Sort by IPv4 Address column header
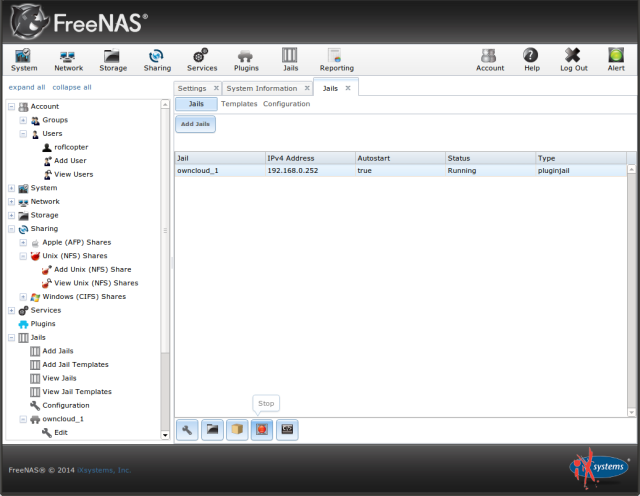640x496 pixels. point(310,158)
